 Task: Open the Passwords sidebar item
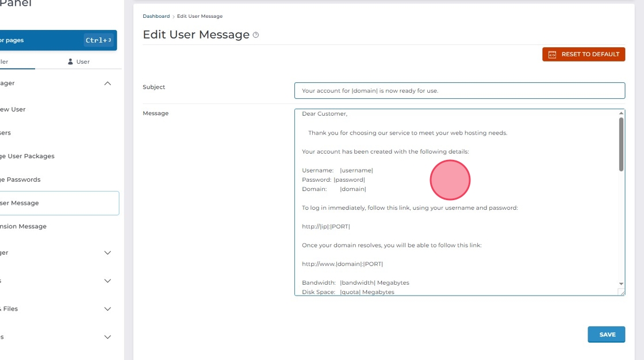tap(22, 179)
